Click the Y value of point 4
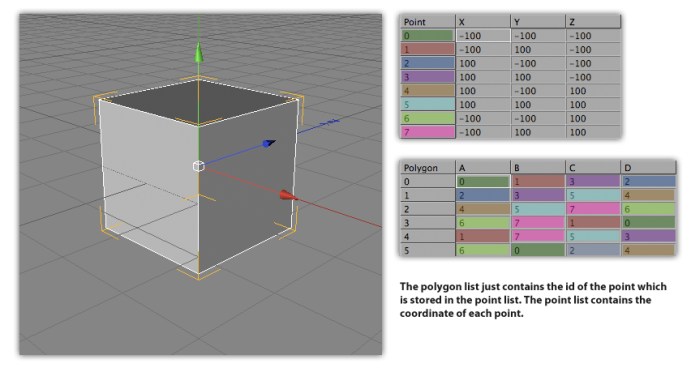Image resolution: width=700 pixels, height=372 pixels. 538,91
